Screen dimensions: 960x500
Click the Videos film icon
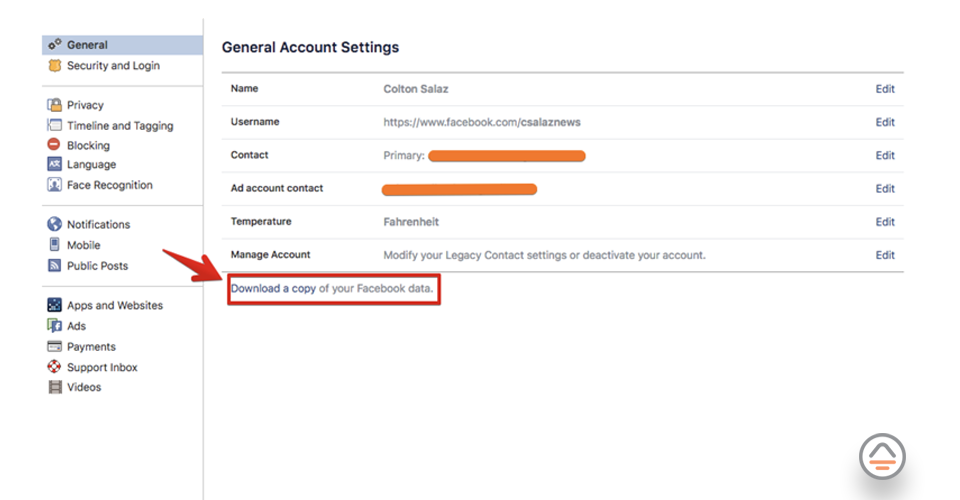click(x=55, y=387)
